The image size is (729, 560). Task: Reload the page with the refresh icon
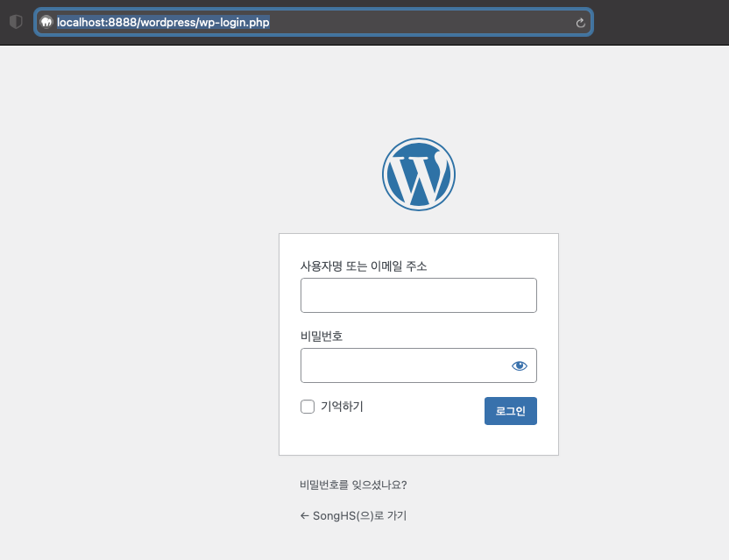[580, 23]
